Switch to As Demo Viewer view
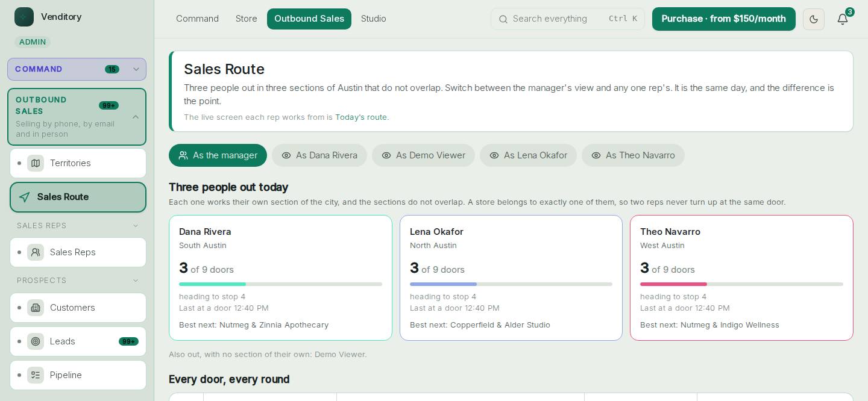 423,155
